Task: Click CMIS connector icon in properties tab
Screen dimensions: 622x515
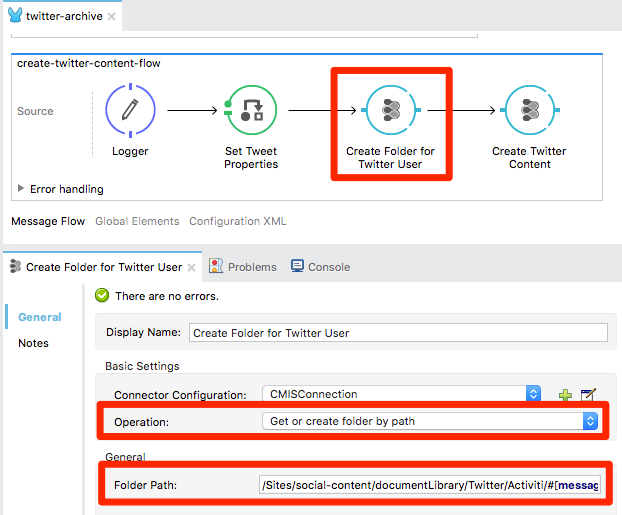Action: point(15,266)
